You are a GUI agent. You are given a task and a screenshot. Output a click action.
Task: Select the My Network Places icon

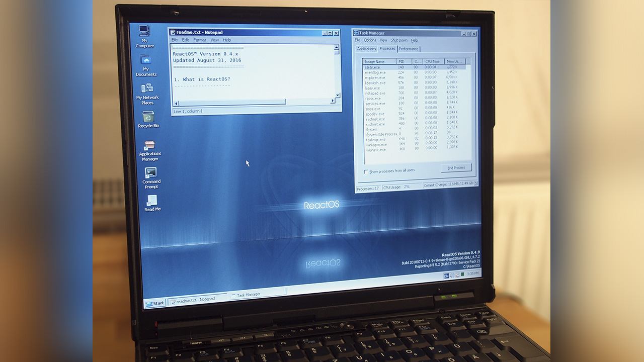pyautogui.click(x=147, y=94)
